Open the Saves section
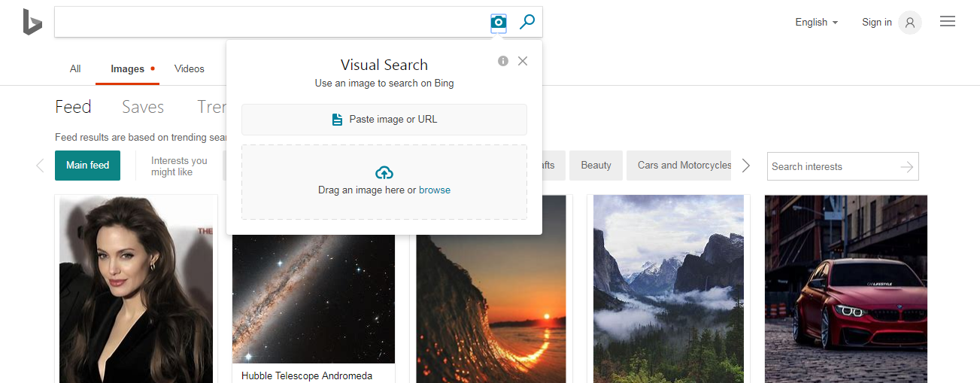The height and width of the screenshot is (383, 980). tap(143, 107)
